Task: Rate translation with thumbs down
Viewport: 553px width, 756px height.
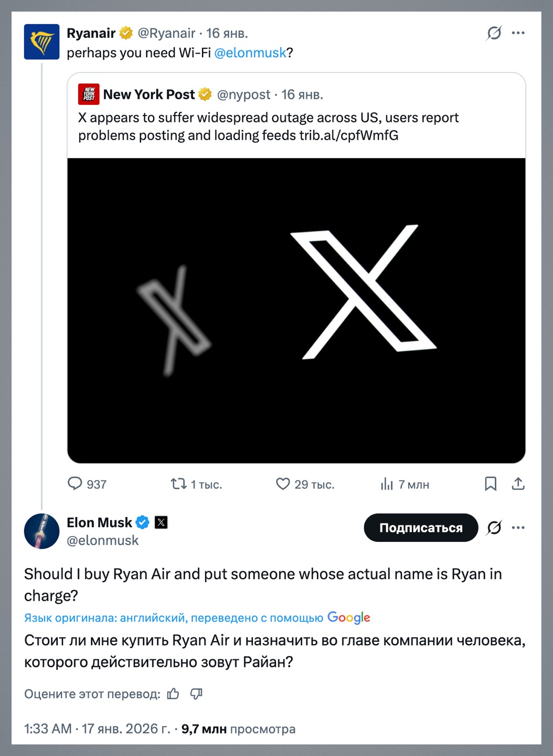Action: (196, 694)
